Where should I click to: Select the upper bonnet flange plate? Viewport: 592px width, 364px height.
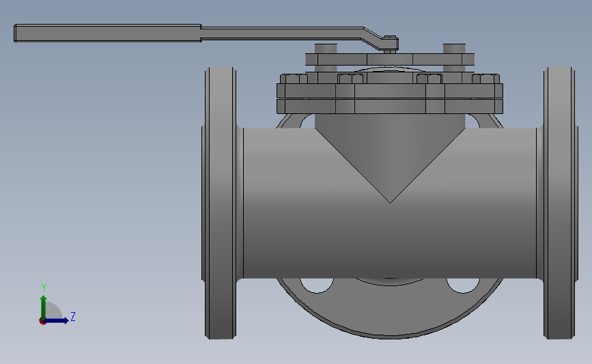[390, 91]
